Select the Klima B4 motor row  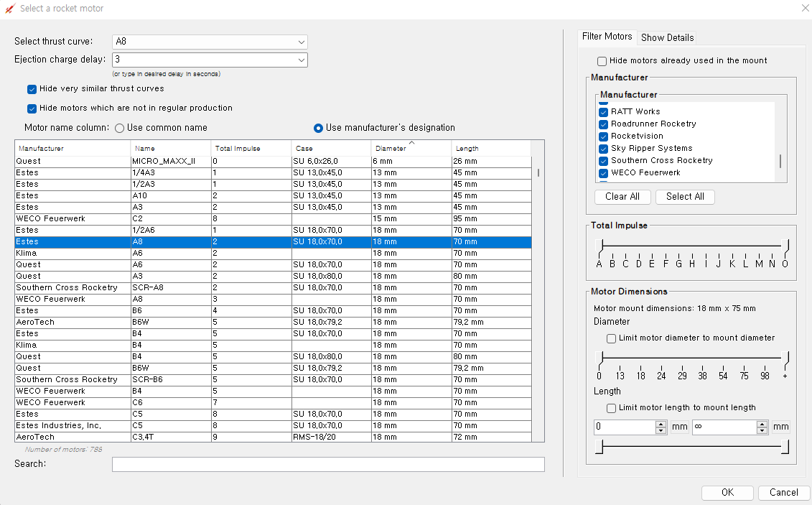273,345
